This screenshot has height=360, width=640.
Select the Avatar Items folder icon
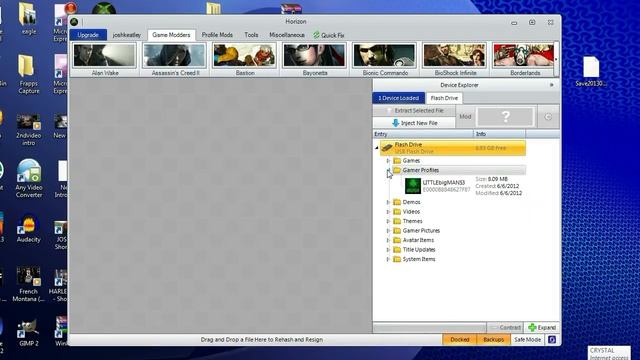[397, 240]
